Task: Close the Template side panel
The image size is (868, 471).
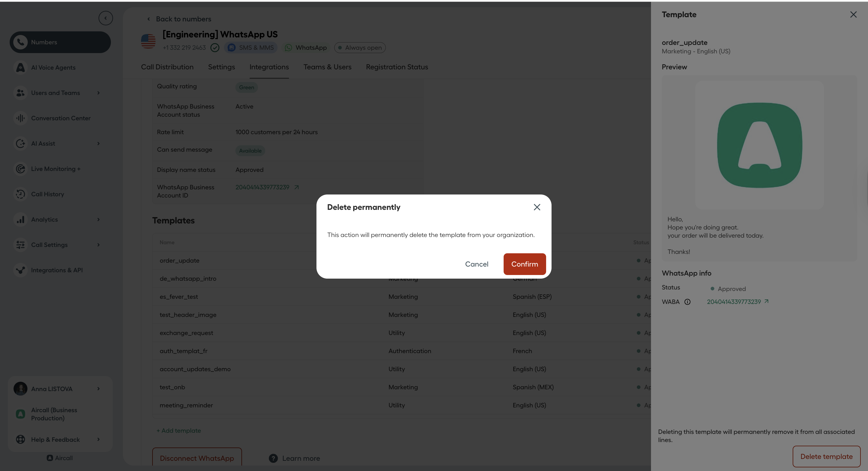Action: point(853,14)
